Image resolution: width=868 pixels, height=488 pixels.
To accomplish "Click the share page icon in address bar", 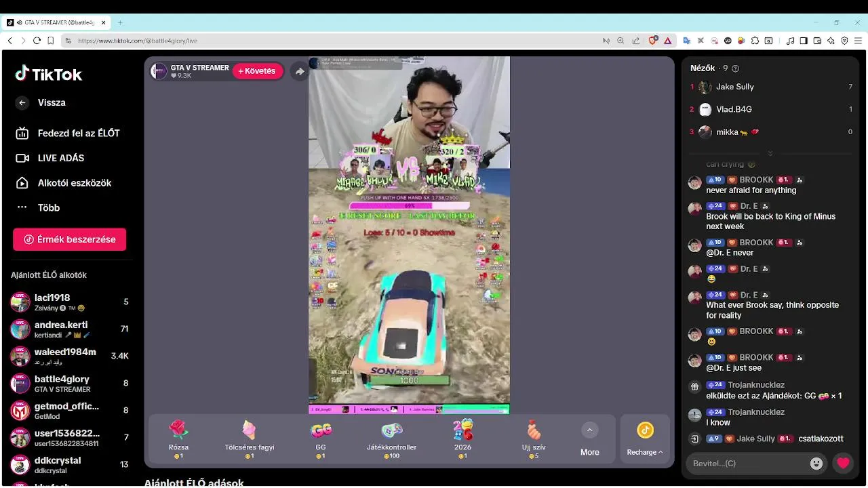I will (x=635, y=41).
